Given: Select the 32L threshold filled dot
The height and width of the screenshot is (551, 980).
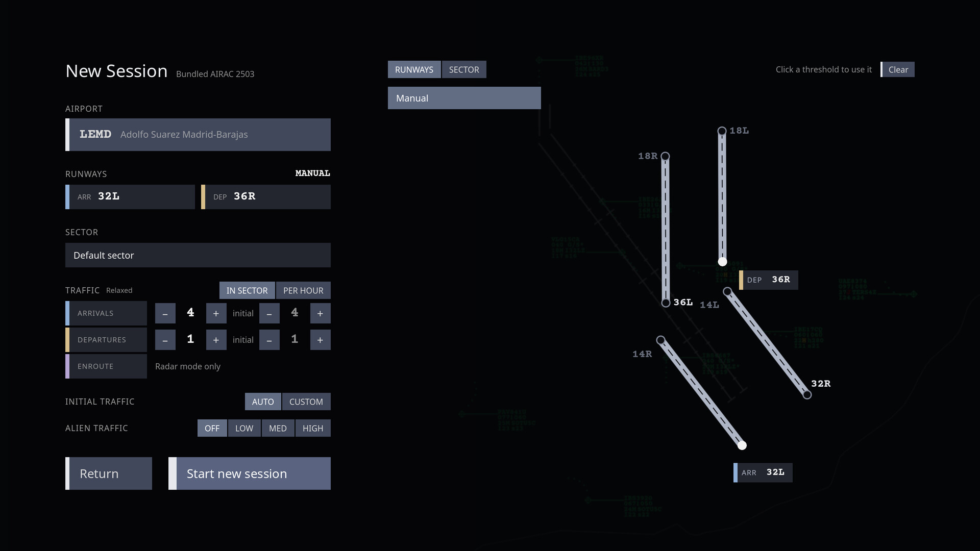Looking at the screenshot, I should point(742,445).
